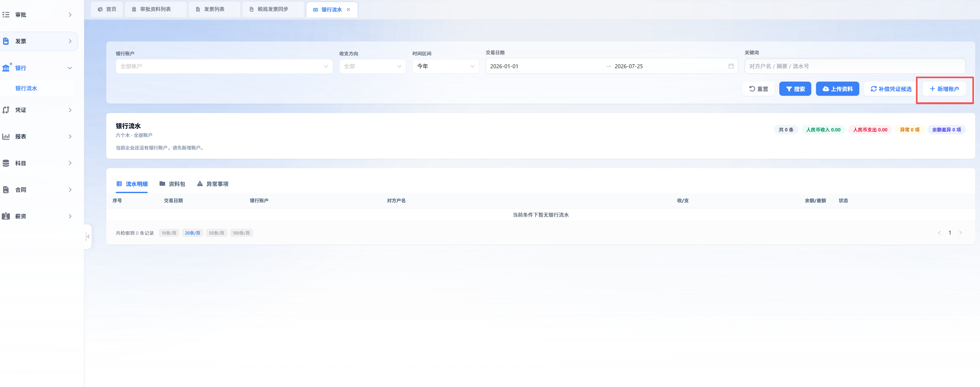
Task: Click the calendar icon in 交易日期 field
Action: pyautogui.click(x=731, y=66)
